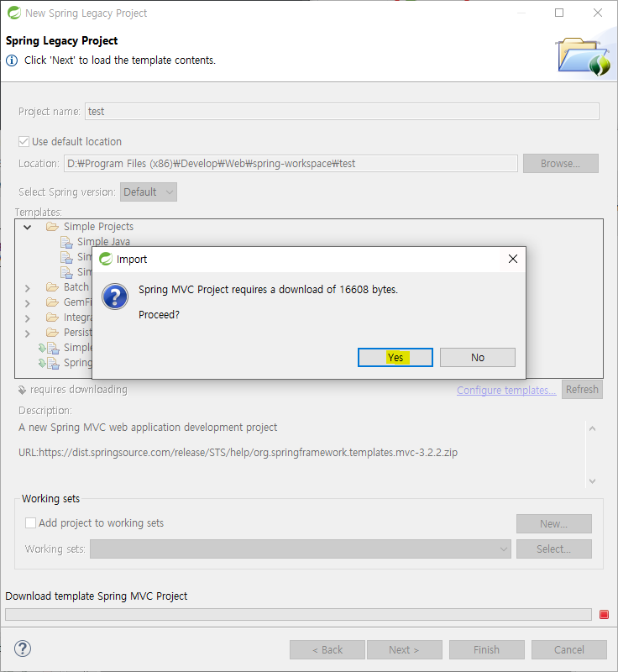This screenshot has height=672, width=618.
Task: Proceed with the Next button
Action: 404,649
